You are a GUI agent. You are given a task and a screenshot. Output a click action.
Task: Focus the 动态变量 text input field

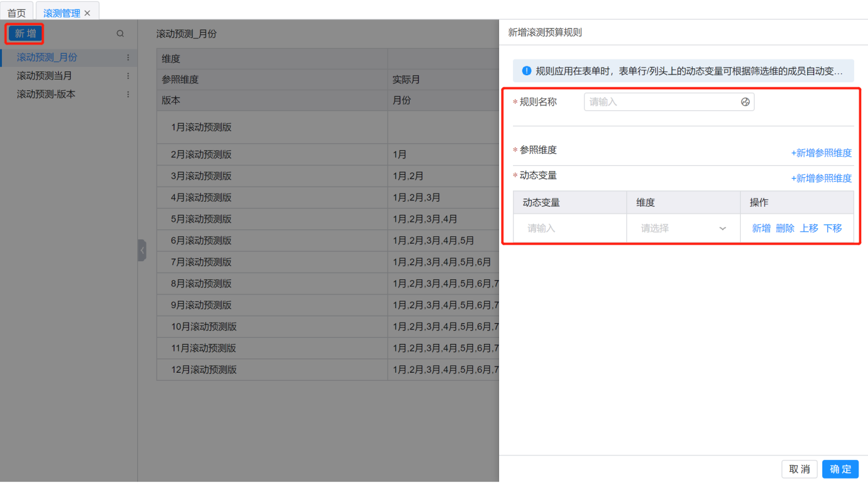(x=569, y=229)
